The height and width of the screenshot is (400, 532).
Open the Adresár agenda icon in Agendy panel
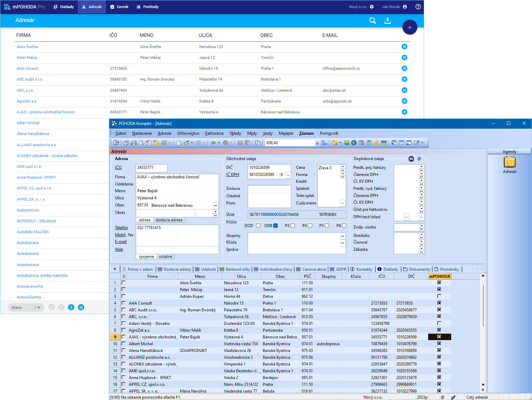click(x=510, y=162)
